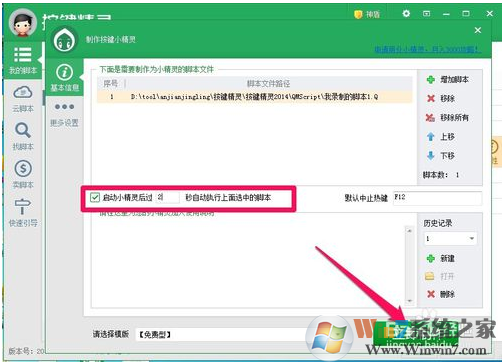This screenshot has height=364, width=503.
Task: Close the 制作按键小精灵 dialog
Action: [x=478, y=30]
